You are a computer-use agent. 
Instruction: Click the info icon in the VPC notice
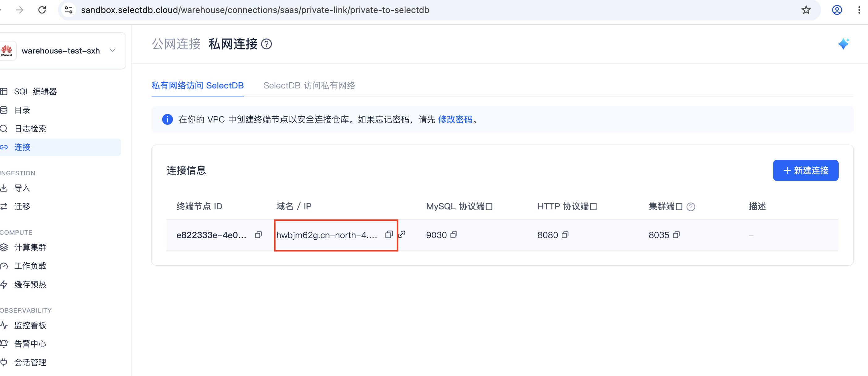[168, 119]
